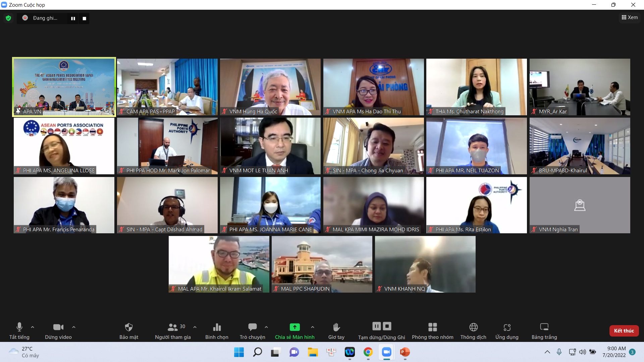Open Snipping Tool icon in taskbar
Viewport: 644px width, 362px height.
[x=331, y=352]
